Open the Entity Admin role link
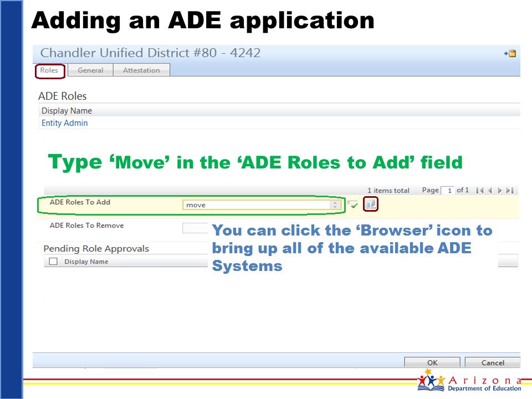 [64, 123]
